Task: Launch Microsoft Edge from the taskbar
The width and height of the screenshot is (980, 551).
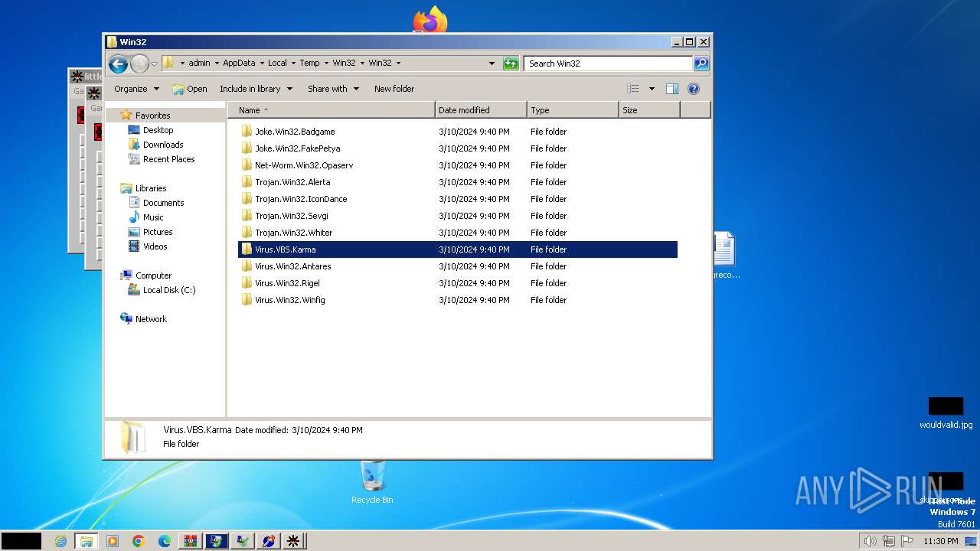Action: 165,541
